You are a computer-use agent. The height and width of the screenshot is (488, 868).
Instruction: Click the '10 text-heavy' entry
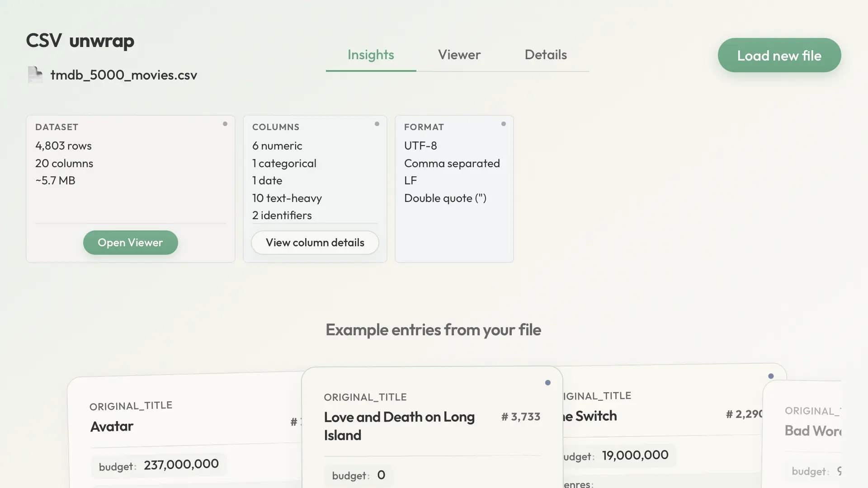click(287, 198)
